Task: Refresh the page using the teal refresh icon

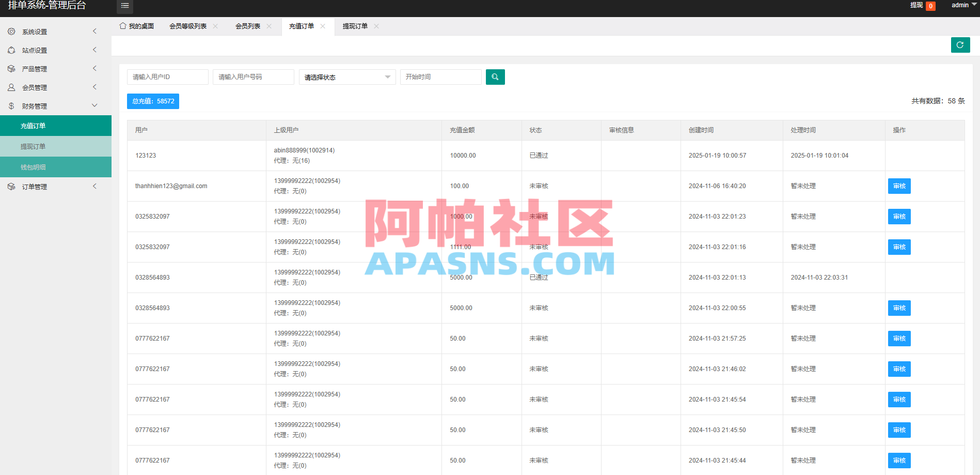Action: point(960,45)
